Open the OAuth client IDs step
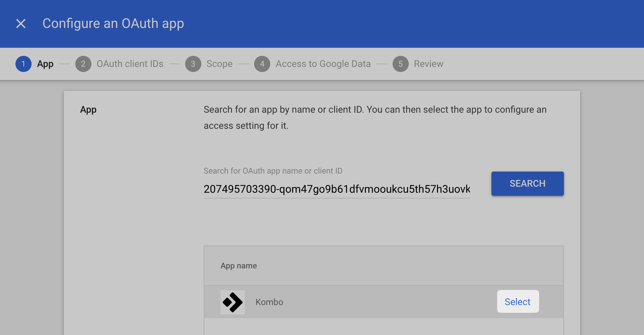The width and height of the screenshot is (644, 335). coord(130,64)
